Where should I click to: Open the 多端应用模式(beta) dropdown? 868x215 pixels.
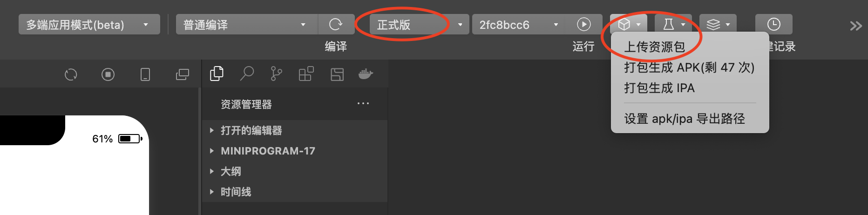(89, 24)
